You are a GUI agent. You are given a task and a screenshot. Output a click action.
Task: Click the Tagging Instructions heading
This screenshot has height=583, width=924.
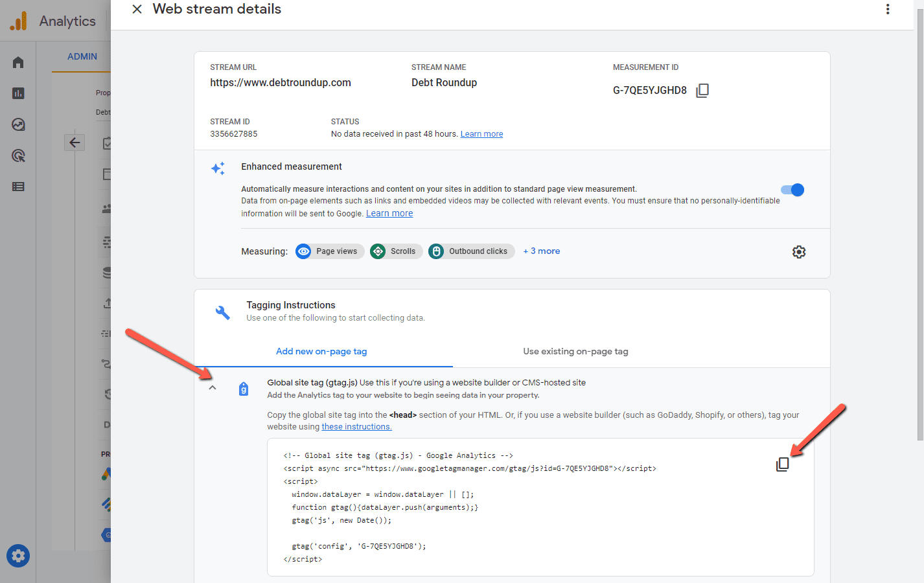click(x=291, y=305)
